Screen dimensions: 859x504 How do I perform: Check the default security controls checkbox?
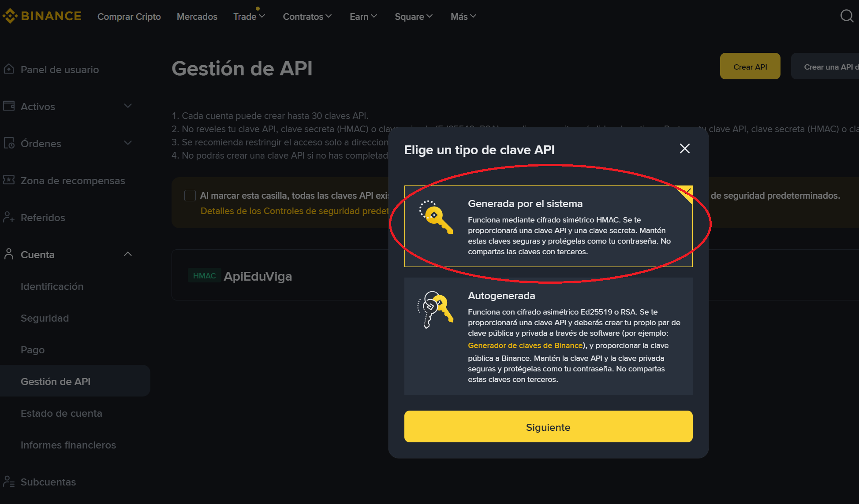click(x=190, y=196)
